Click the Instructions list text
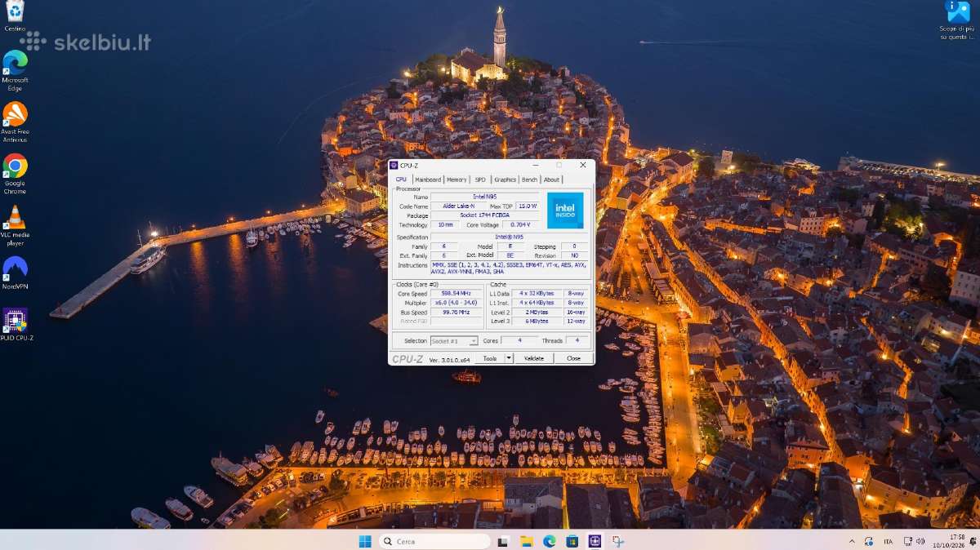Viewport: 980px width, 550px height. [x=509, y=268]
